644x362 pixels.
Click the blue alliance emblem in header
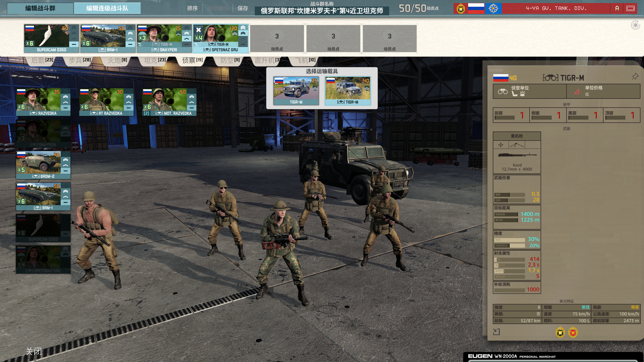click(493, 9)
